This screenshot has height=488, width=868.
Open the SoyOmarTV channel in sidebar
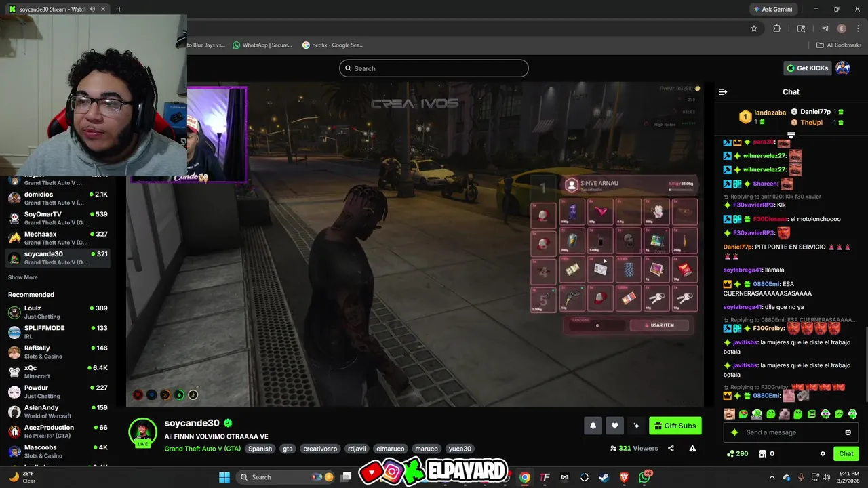click(58, 218)
